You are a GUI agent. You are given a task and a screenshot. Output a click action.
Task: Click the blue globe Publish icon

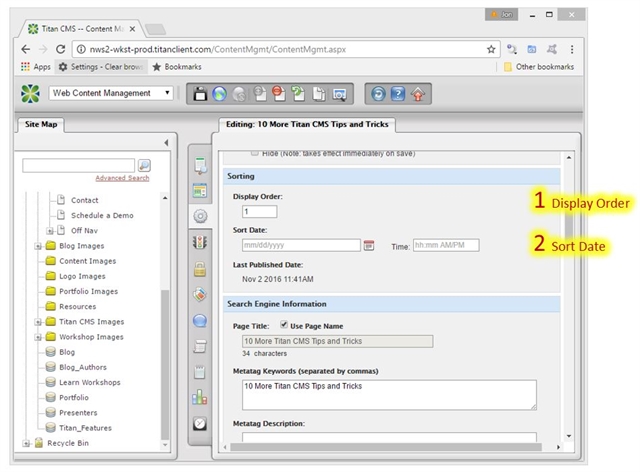(x=219, y=94)
